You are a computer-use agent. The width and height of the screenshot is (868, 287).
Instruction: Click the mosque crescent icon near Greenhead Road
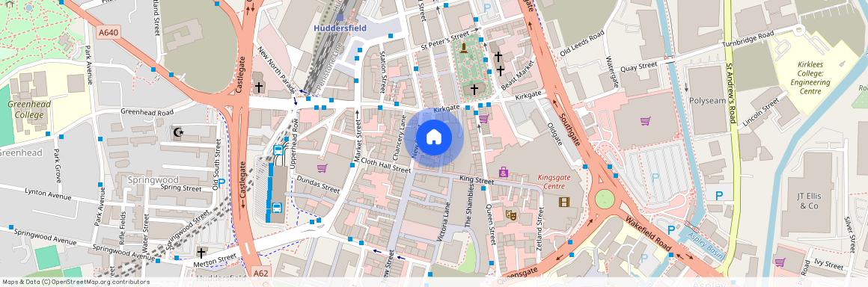coord(178,132)
